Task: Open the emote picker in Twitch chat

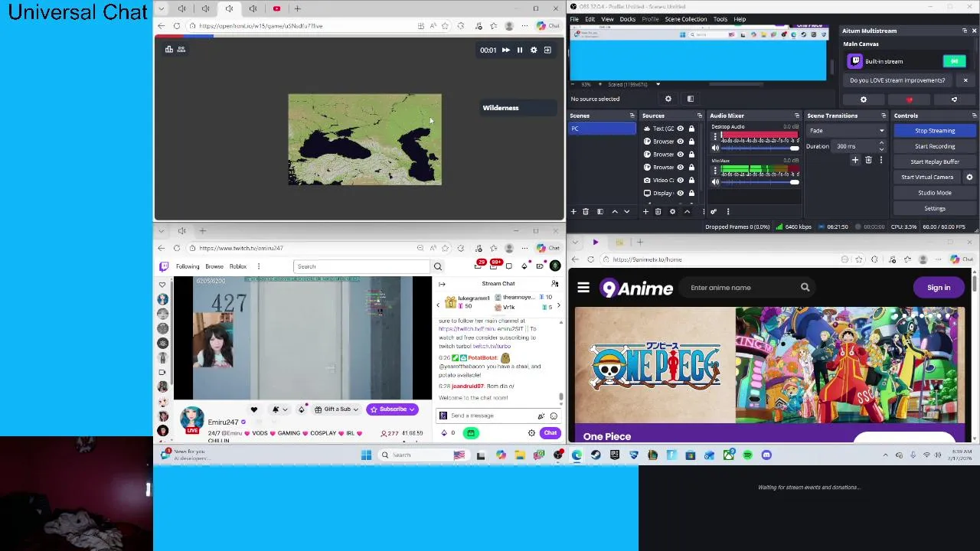Action: 554,416
